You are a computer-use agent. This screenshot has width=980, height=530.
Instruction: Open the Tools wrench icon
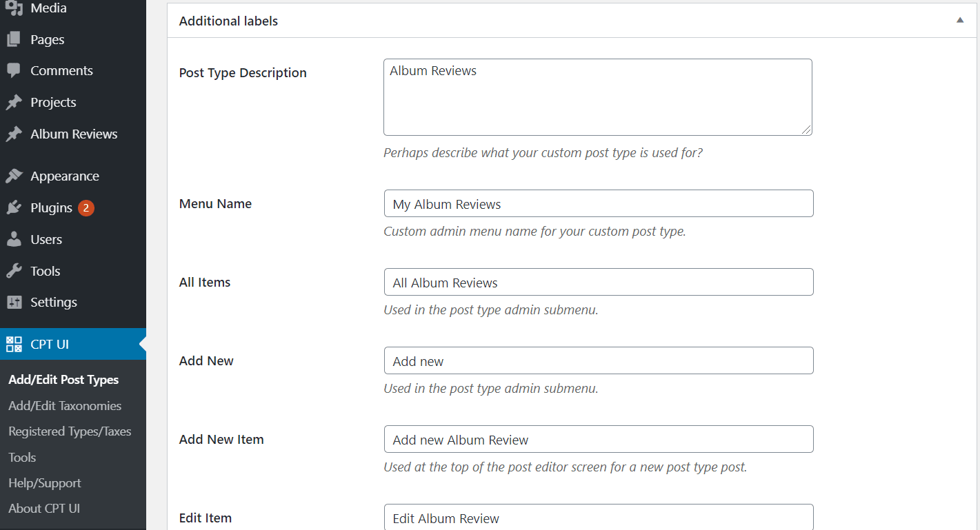coord(14,270)
